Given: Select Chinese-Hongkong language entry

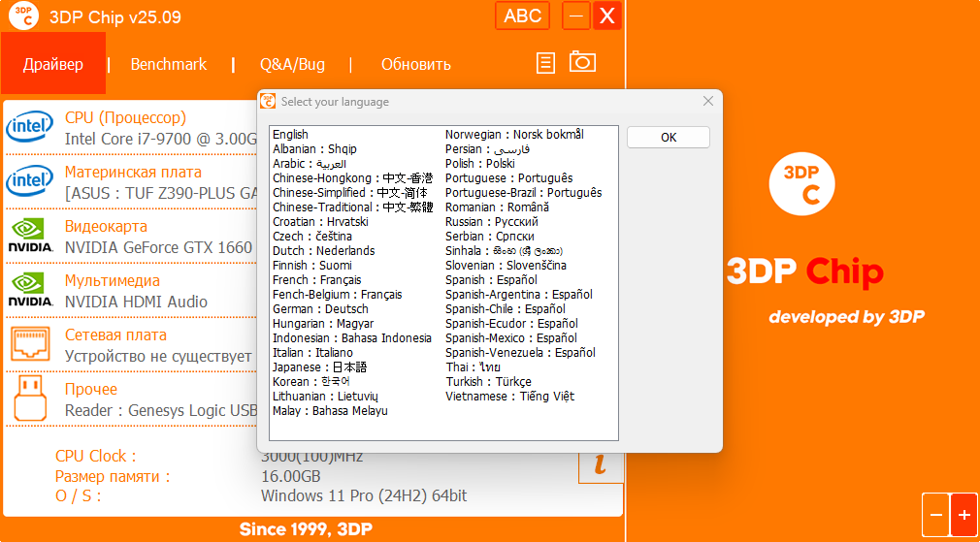Looking at the screenshot, I should [x=352, y=178].
